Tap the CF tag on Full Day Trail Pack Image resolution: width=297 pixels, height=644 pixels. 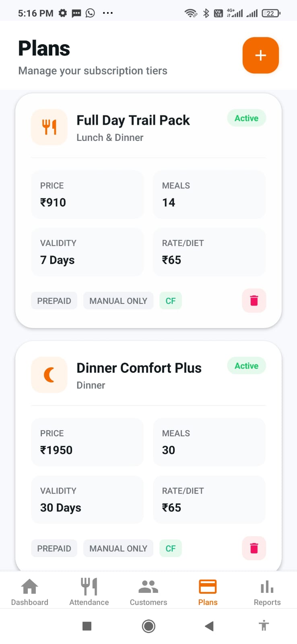tap(171, 301)
